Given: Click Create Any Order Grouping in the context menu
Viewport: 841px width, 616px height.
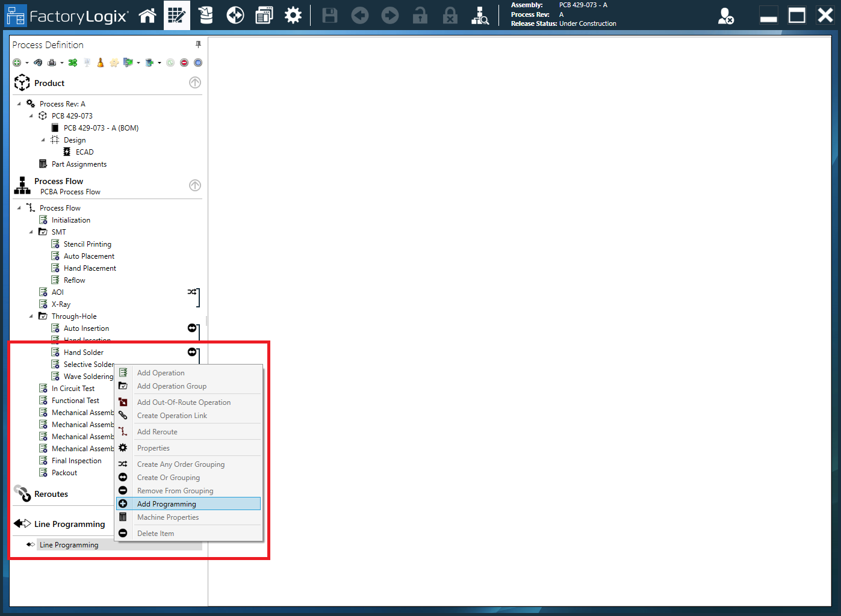Looking at the screenshot, I should click(180, 464).
